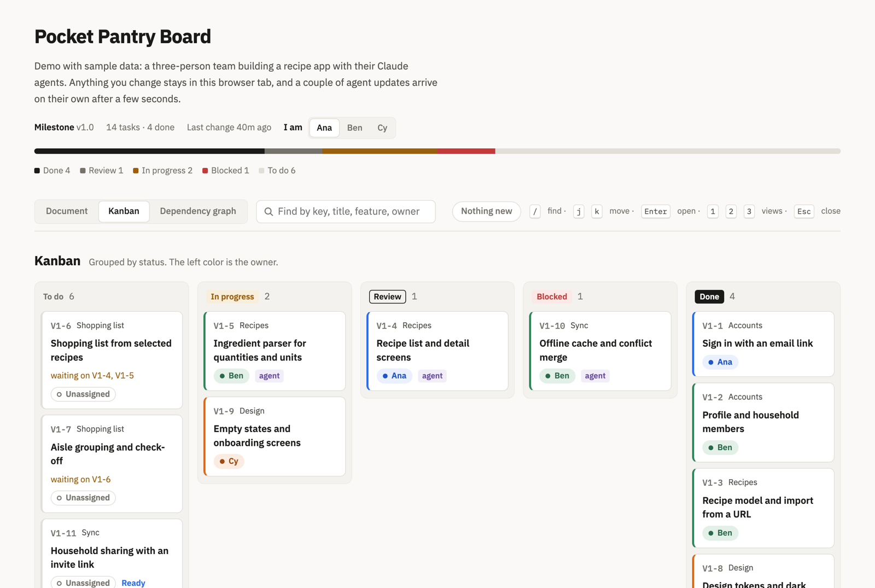Open card V1-6 Shopping list from selected recipes
The height and width of the screenshot is (588, 875).
tap(112, 360)
